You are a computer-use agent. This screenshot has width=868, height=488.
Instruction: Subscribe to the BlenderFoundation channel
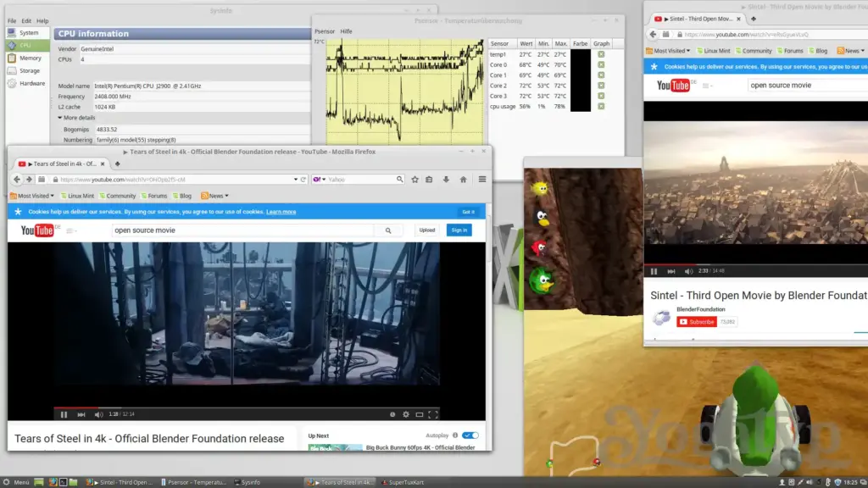click(697, 321)
